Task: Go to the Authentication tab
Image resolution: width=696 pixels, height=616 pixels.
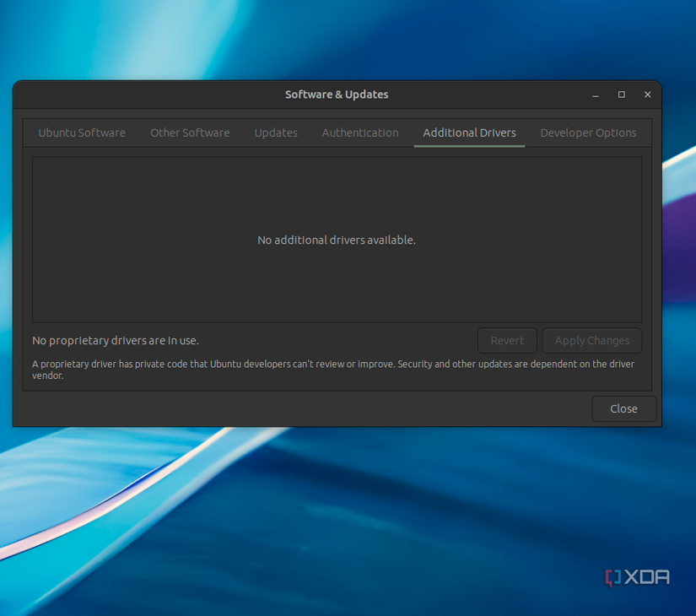Action: (x=360, y=132)
